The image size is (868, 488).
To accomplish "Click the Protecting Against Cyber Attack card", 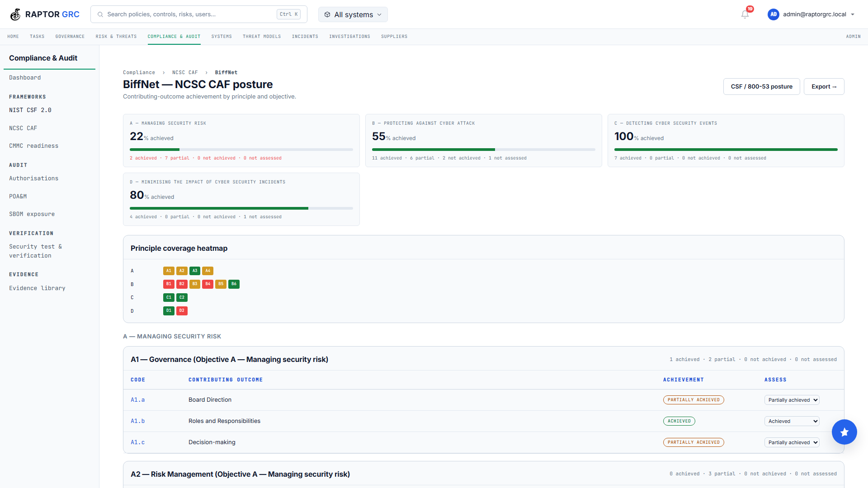I will [x=484, y=141].
